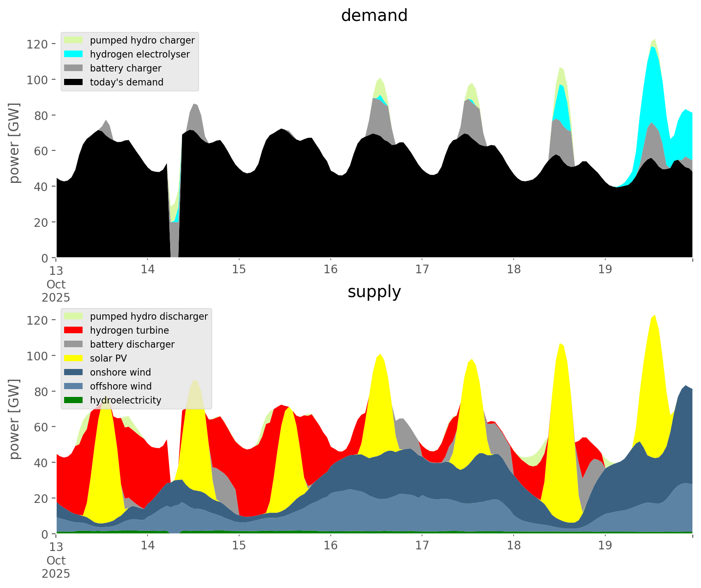Click the yellow solar PV legend swatch
The image size is (701, 588).
[x=74, y=358]
